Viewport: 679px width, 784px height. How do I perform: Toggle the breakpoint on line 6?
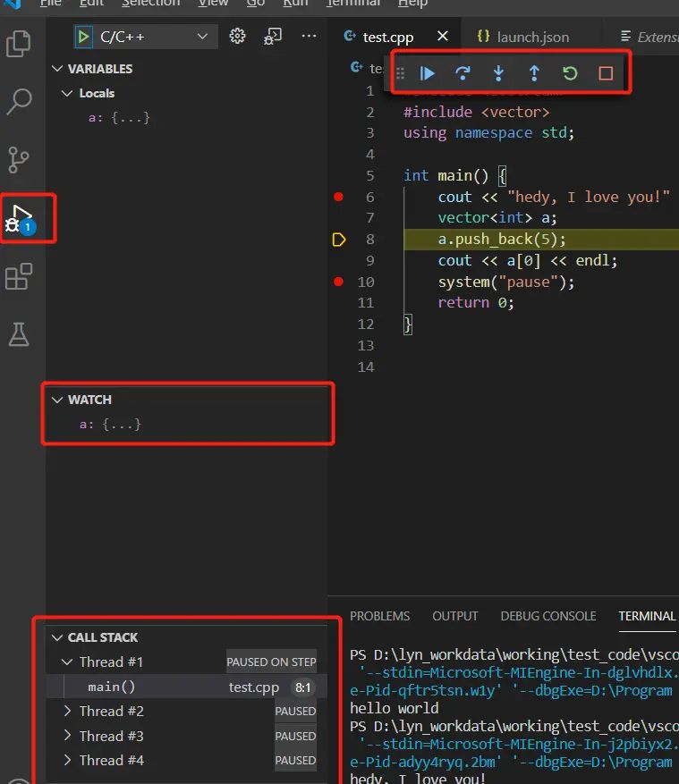point(338,197)
